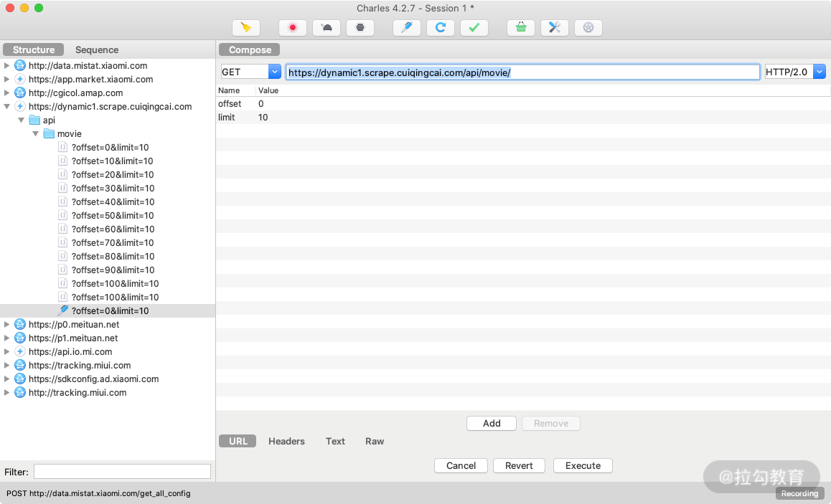Viewport: 831px width, 504px height.
Task: Collapse the movie folder
Action: (x=35, y=134)
